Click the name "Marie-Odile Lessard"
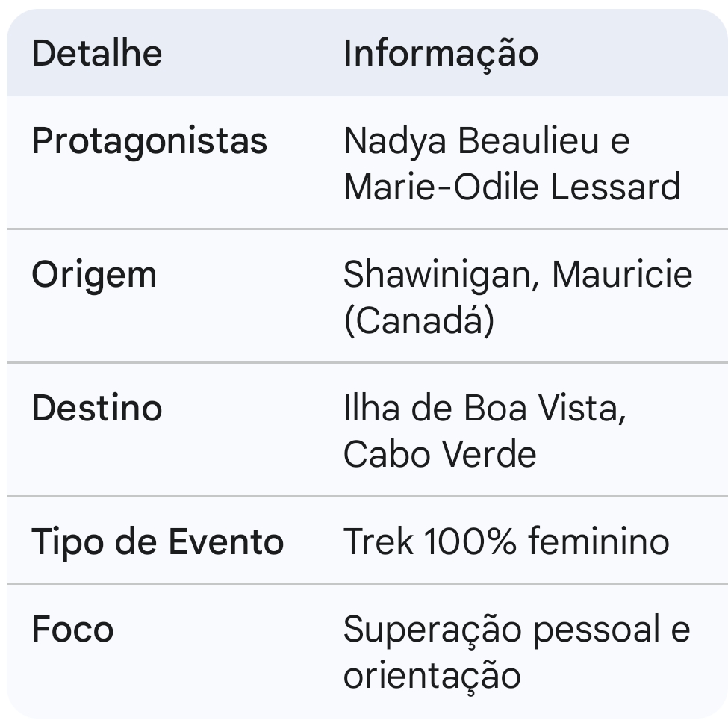 click(511, 187)
